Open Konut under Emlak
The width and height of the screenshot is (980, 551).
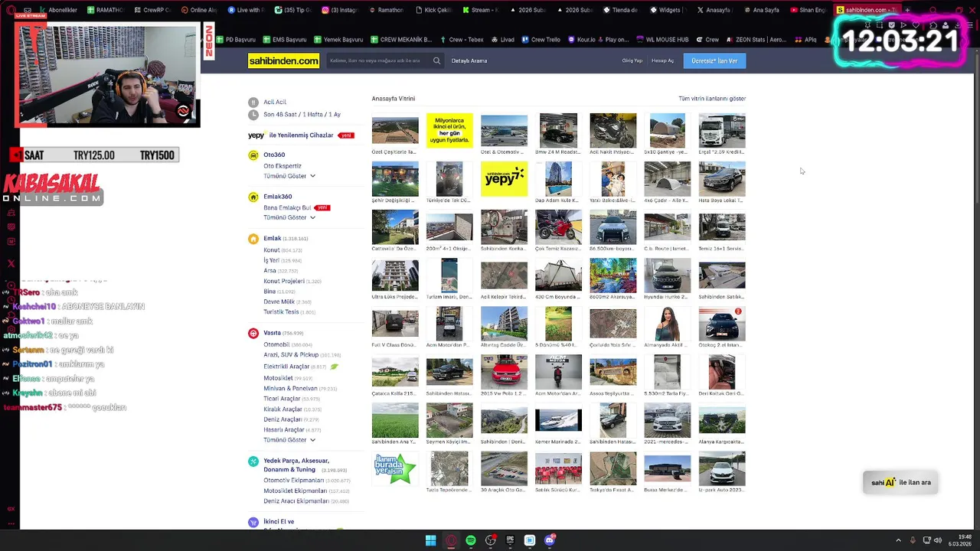(272, 250)
